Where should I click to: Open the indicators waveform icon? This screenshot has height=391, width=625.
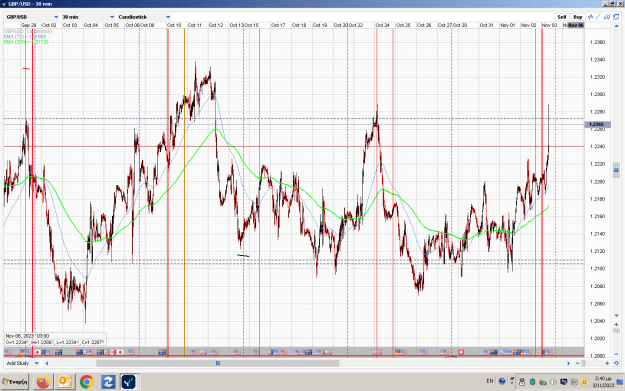tap(590, 17)
